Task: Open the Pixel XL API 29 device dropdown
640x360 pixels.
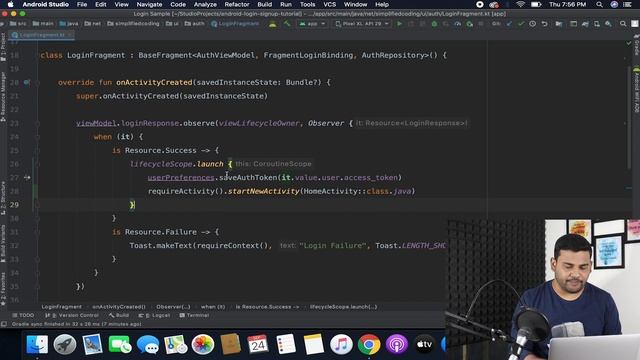Action: (362, 24)
